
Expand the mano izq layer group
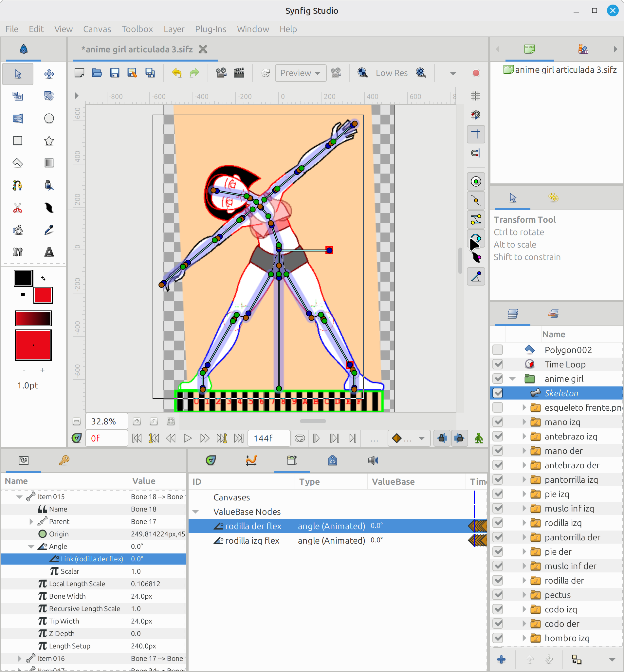click(524, 422)
